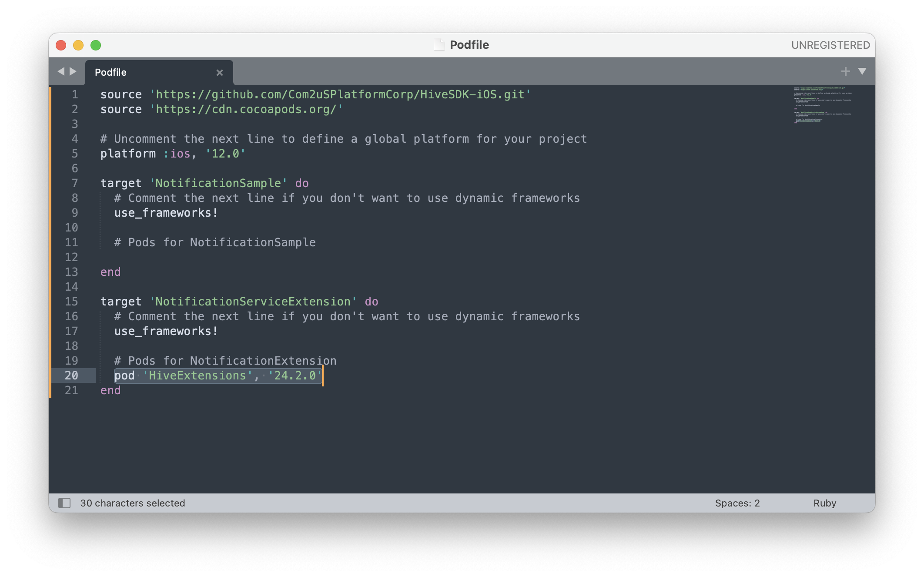Click the '30 characters selected' status text
The image size is (924, 577).
132,503
